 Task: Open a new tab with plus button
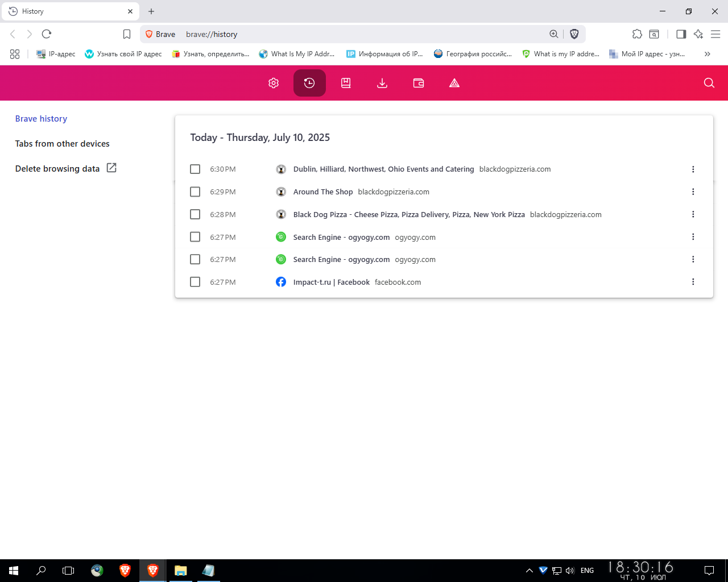pyautogui.click(x=151, y=11)
